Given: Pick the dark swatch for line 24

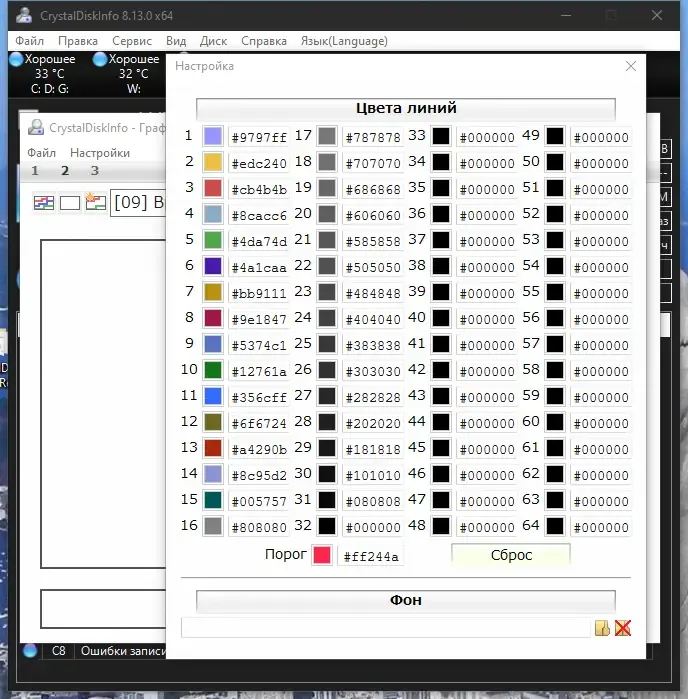Looking at the screenshot, I should point(327,318).
